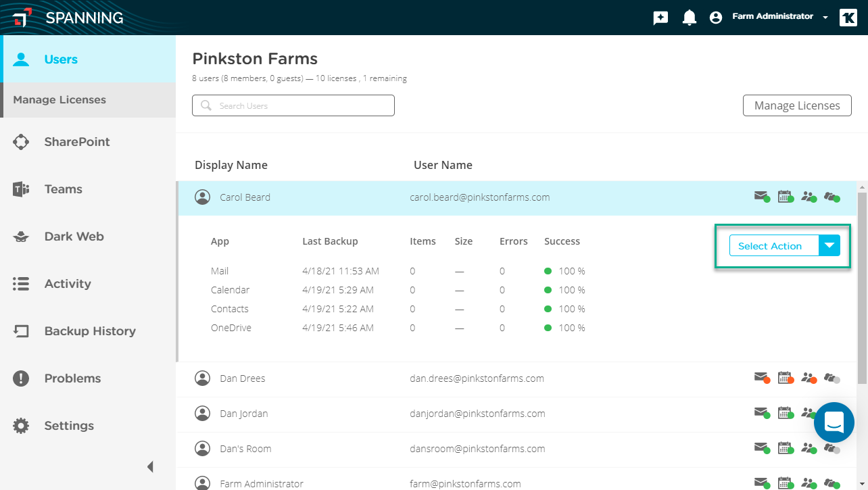Focus the Search Users field
The width and height of the screenshot is (868, 490).
[293, 105]
